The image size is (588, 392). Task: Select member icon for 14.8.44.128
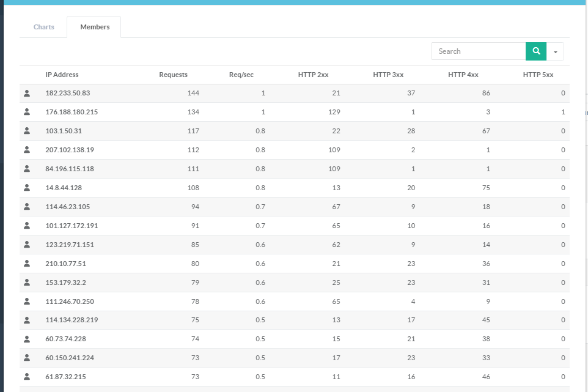tap(27, 188)
